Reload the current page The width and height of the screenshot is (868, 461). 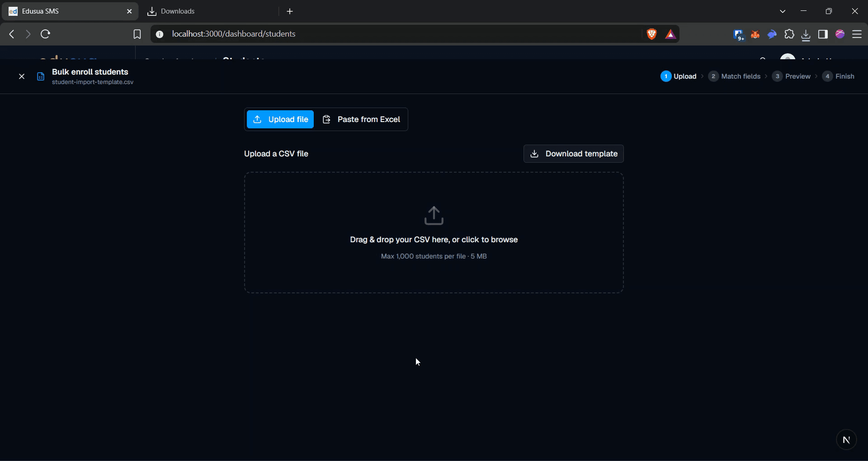(45, 34)
